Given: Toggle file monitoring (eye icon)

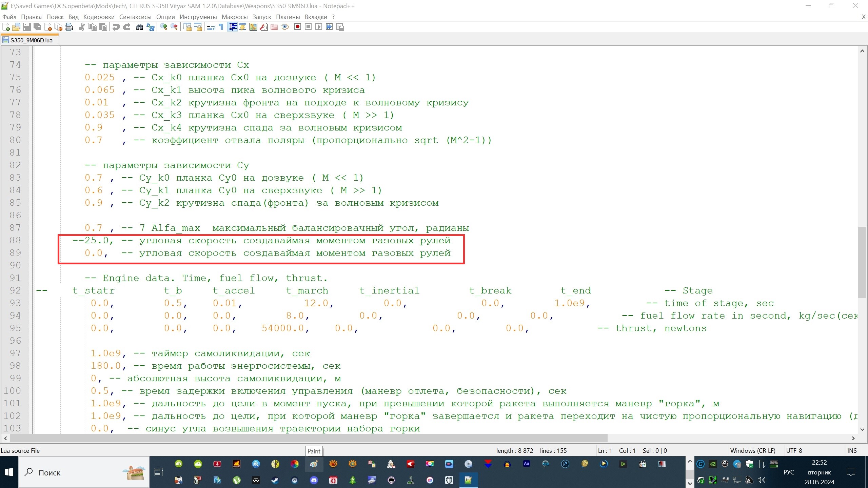Looking at the screenshot, I should (x=284, y=27).
